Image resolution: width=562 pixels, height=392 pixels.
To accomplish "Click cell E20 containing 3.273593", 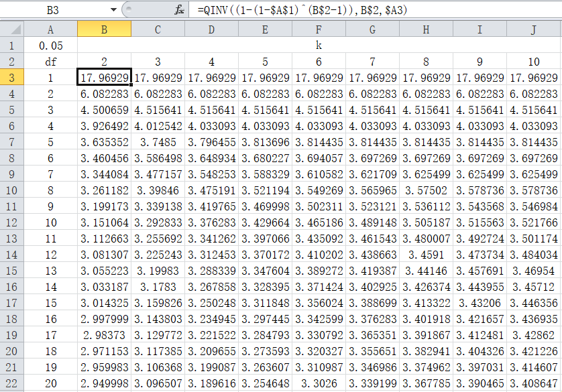I will tap(265, 351).
